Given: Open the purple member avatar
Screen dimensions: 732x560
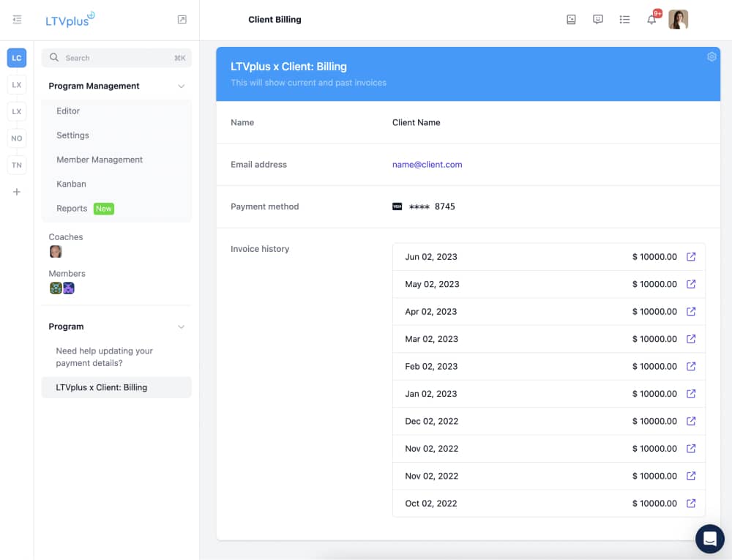Looking at the screenshot, I should point(69,288).
